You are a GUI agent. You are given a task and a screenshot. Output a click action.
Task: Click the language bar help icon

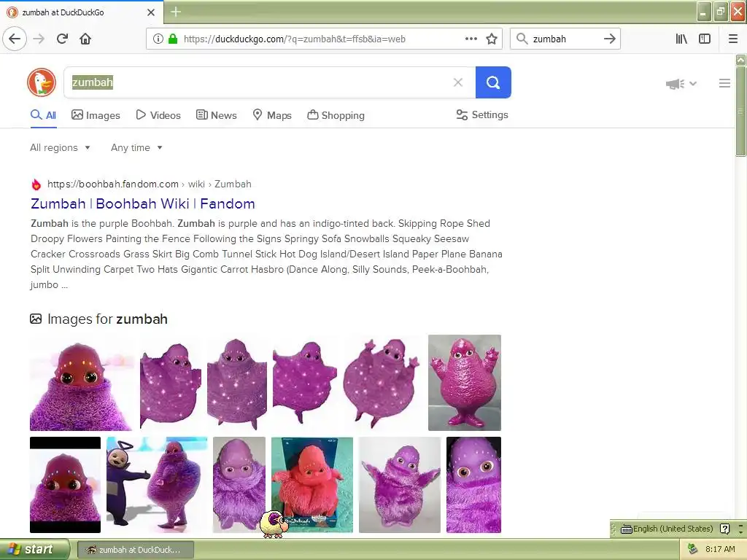[x=724, y=529]
